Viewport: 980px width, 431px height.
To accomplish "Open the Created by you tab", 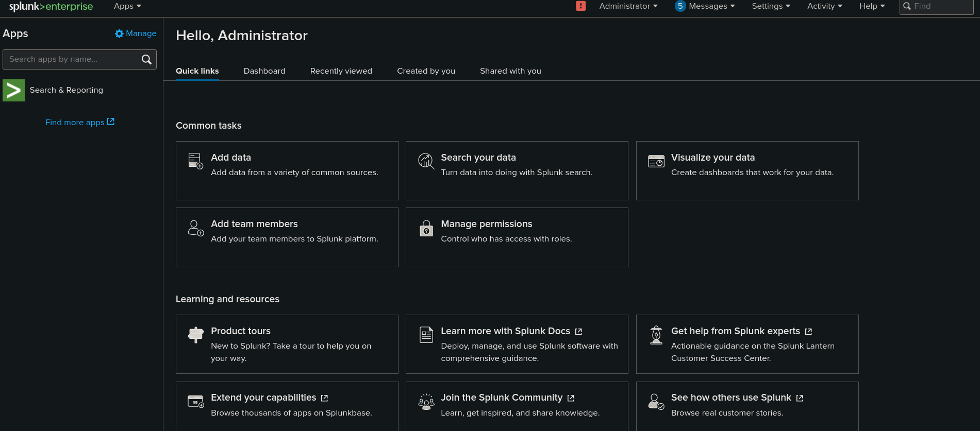I will click(426, 71).
